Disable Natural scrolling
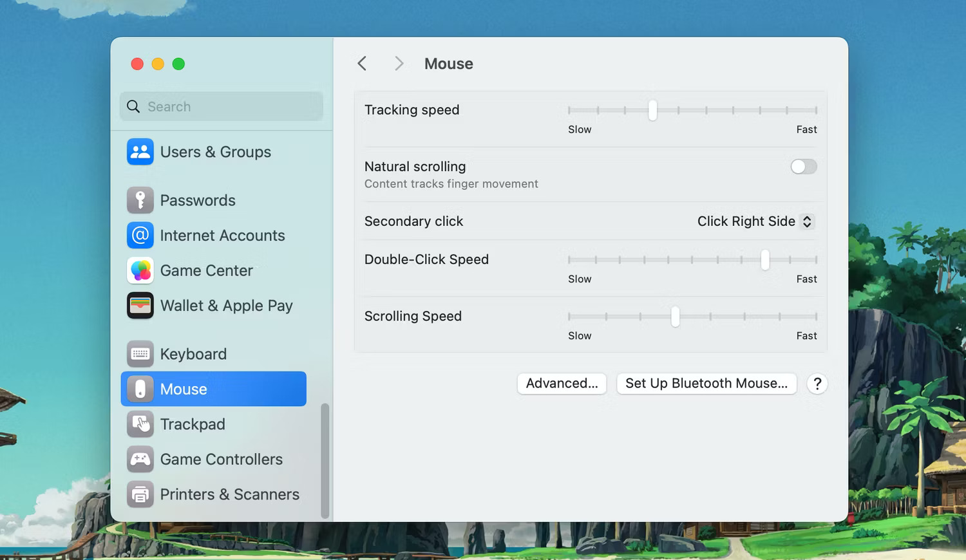 [803, 167]
